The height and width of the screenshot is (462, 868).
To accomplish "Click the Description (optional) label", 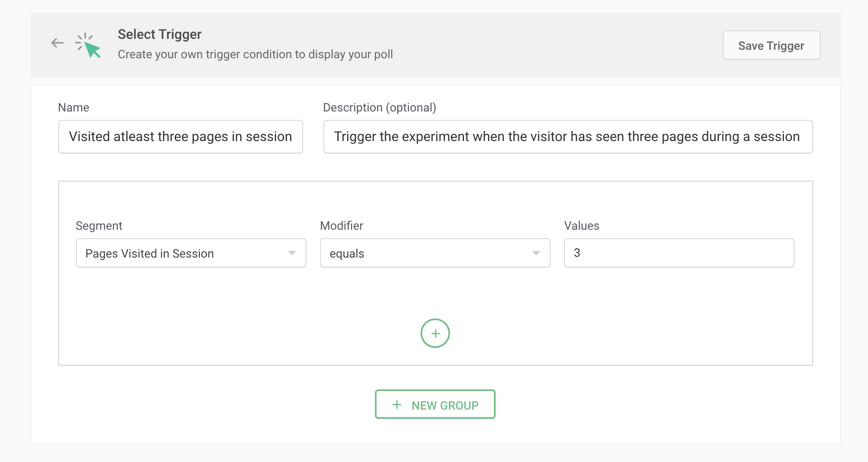I will pyautogui.click(x=379, y=108).
